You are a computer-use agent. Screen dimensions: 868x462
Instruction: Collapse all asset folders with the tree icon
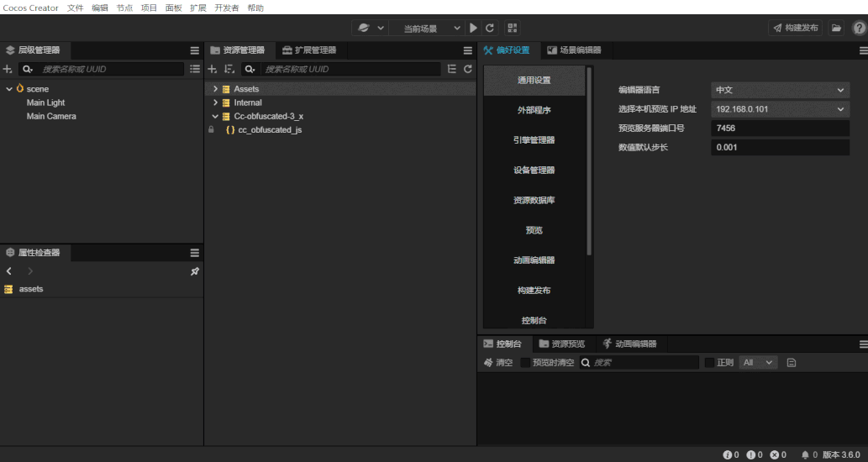452,69
